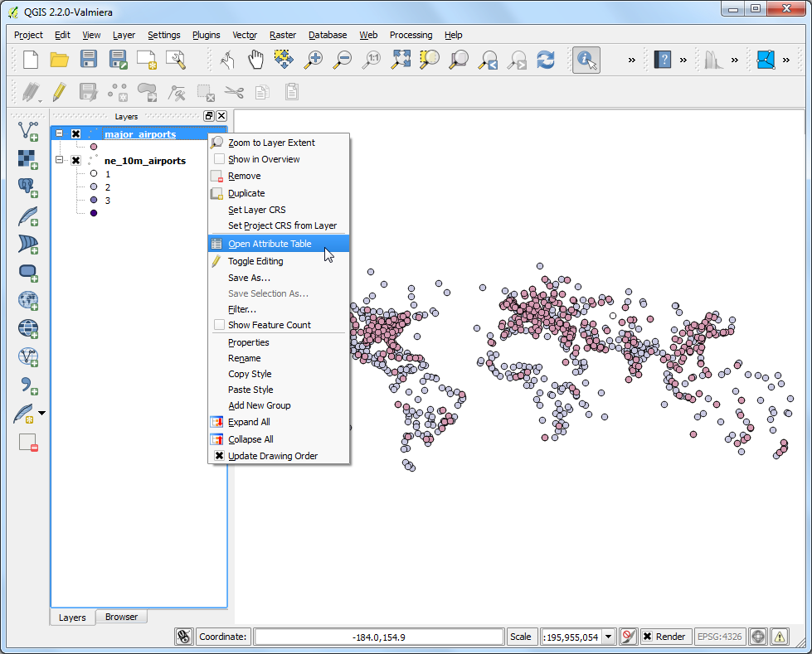The height and width of the screenshot is (654, 812).
Task: Open the new layer dropdown arrow
Action: point(42,414)
